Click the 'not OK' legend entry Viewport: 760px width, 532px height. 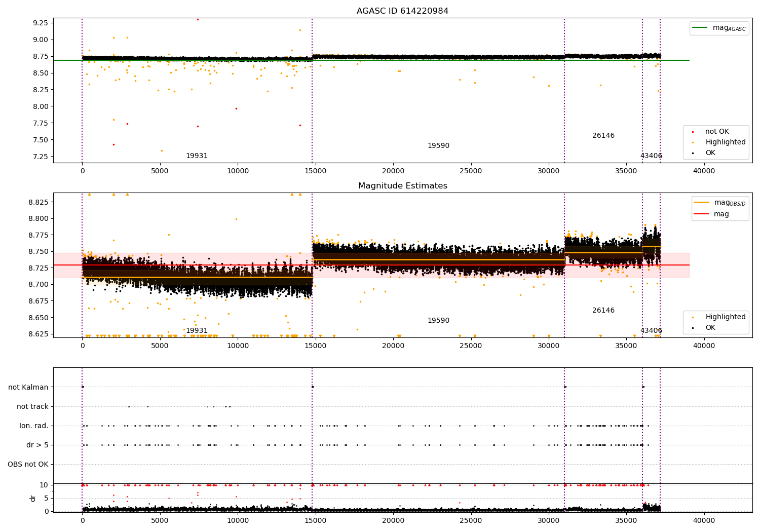click(717, 132)
